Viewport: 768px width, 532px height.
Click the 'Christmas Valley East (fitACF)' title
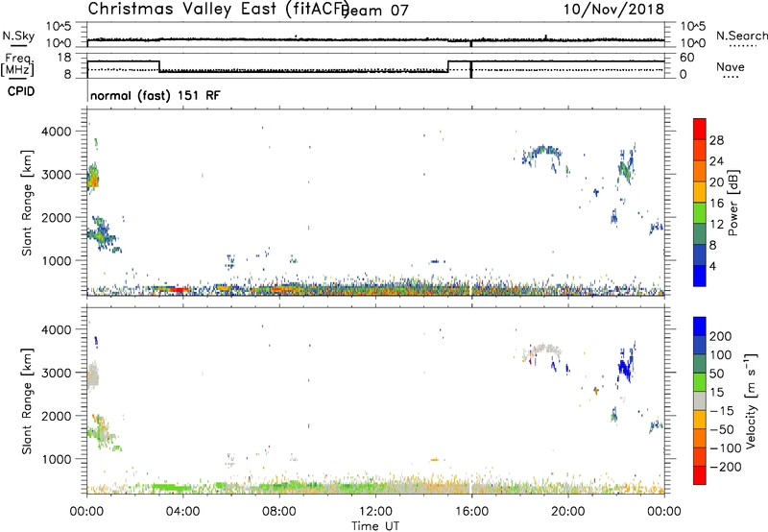pyautogui.click(x=219, y=10)
